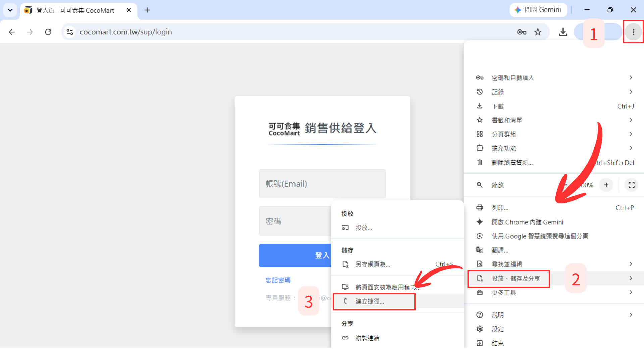The width and height of the screenshot is (644, 362).
Task: Open Find and edit submenu
Action: tap(553, 264)
